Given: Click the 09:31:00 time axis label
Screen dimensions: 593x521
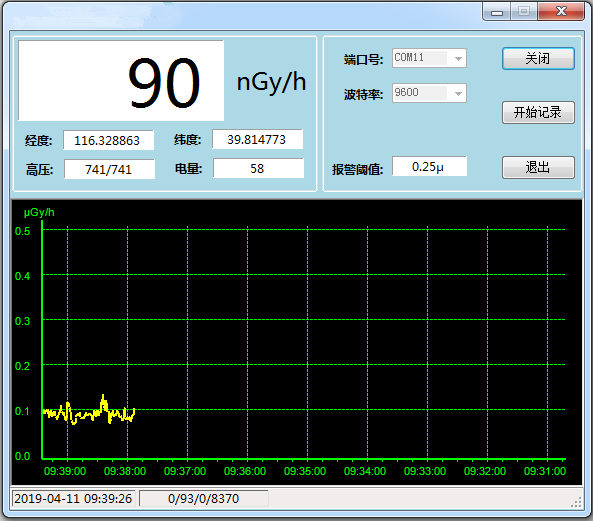Looking at the screenshot, I should point(545,471).
